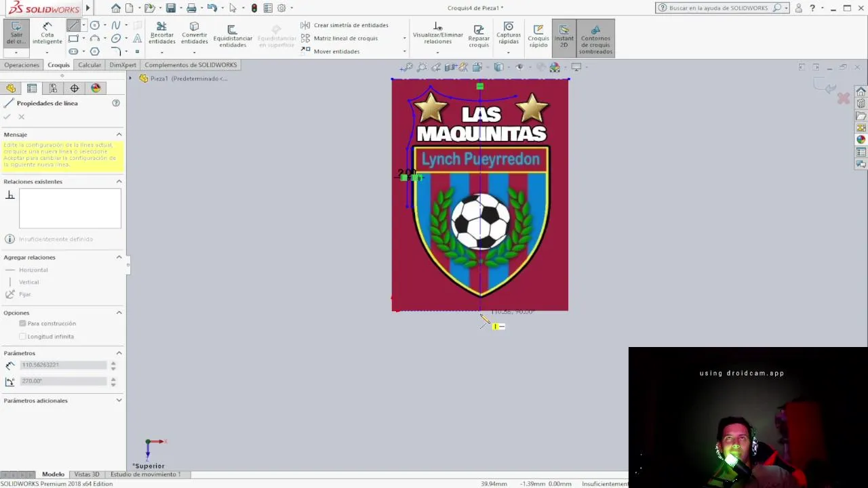Collapse the Agregar relaciones section
868x488 pixels.
tap(119, 257)
